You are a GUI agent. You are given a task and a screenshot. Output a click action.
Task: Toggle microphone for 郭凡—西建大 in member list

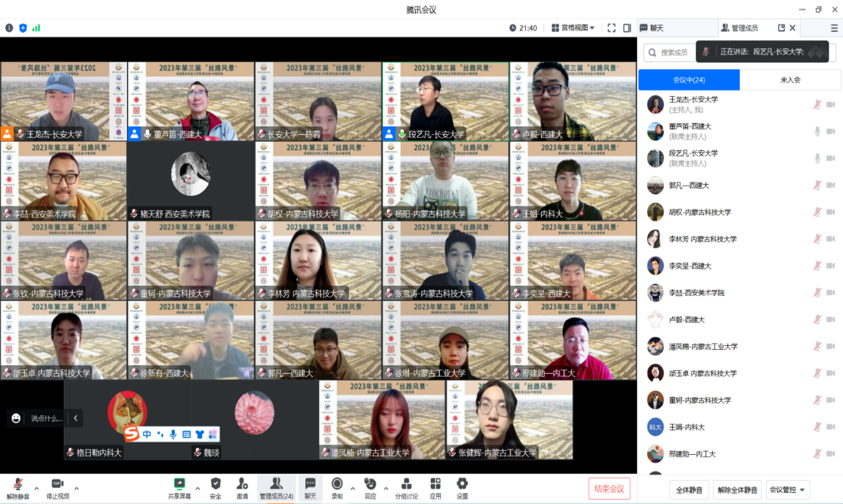coord(817,186)
